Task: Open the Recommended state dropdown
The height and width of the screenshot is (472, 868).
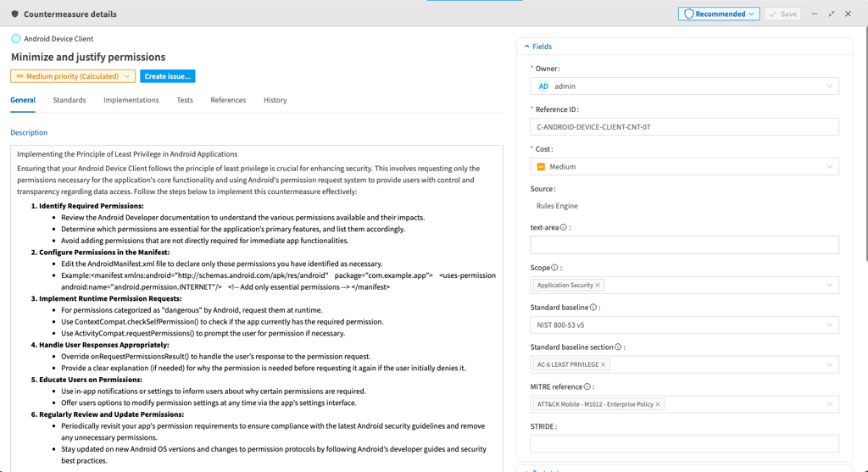Action: (x=719, y=14)
